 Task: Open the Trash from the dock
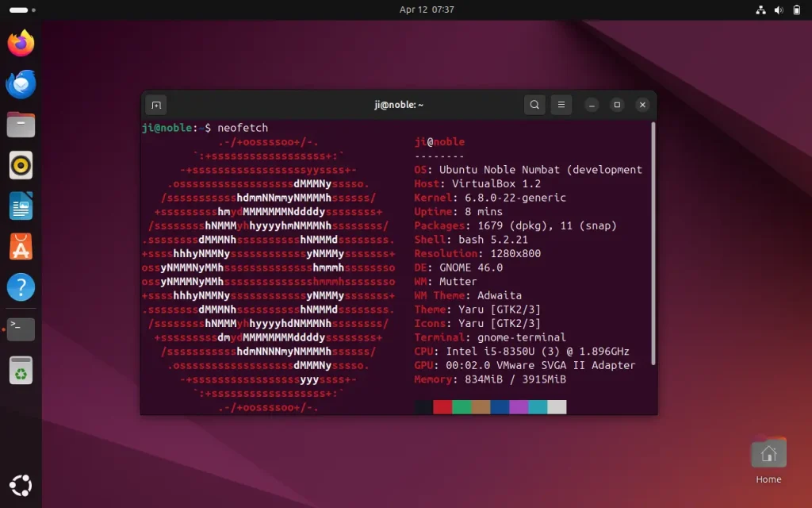21,370
